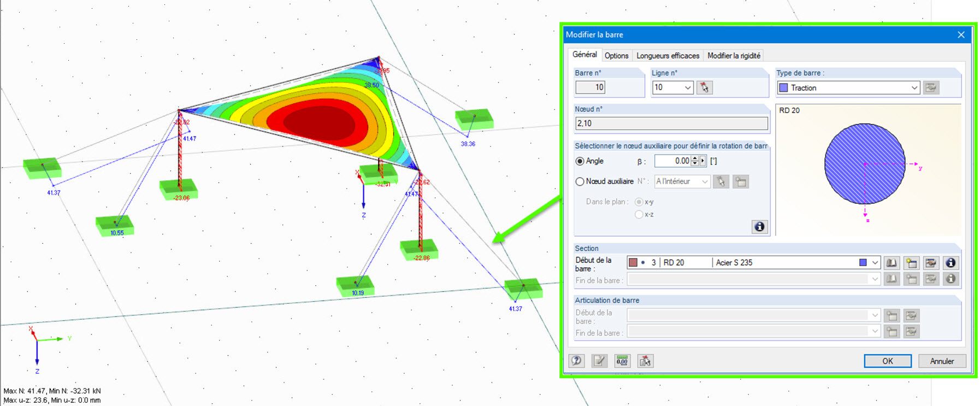Image resolution: width=980 pixels, height=406 pixels.
Task: Confirm the dialog with OK
Action: click(888, 361)
